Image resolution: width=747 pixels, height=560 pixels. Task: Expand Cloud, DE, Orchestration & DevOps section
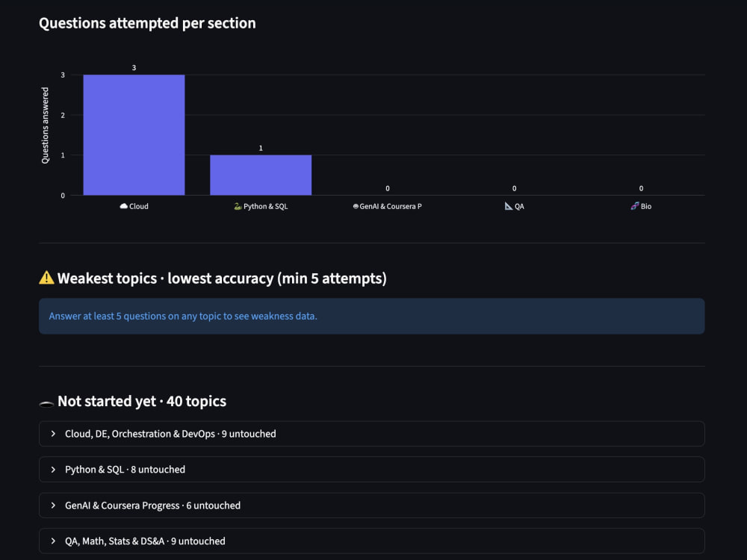371,434
